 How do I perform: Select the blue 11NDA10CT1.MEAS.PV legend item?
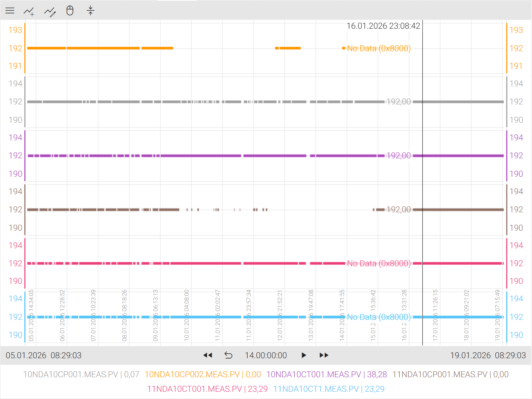point(329,389)
